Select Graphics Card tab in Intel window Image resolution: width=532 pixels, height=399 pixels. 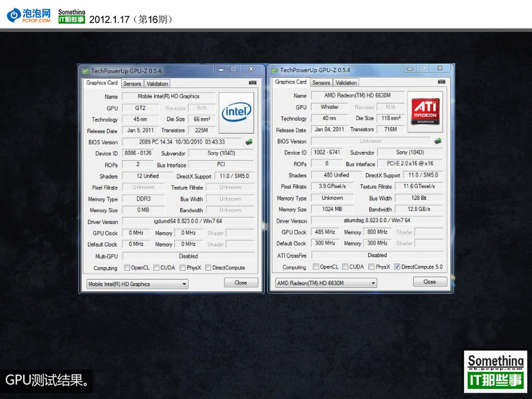[102, 83]
